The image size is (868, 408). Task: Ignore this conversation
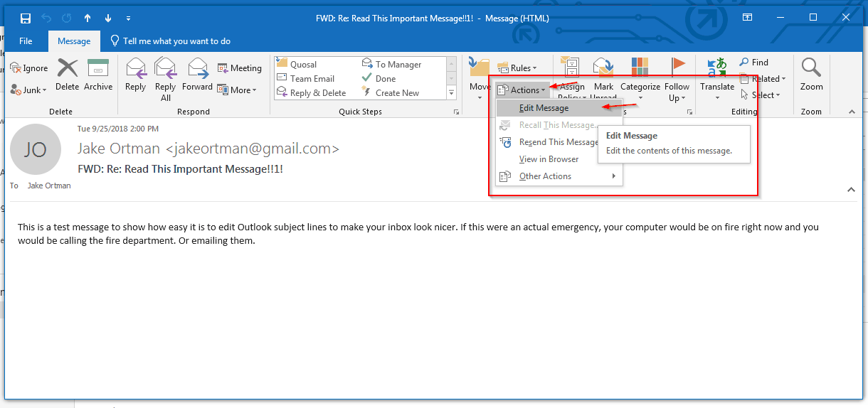29,68
